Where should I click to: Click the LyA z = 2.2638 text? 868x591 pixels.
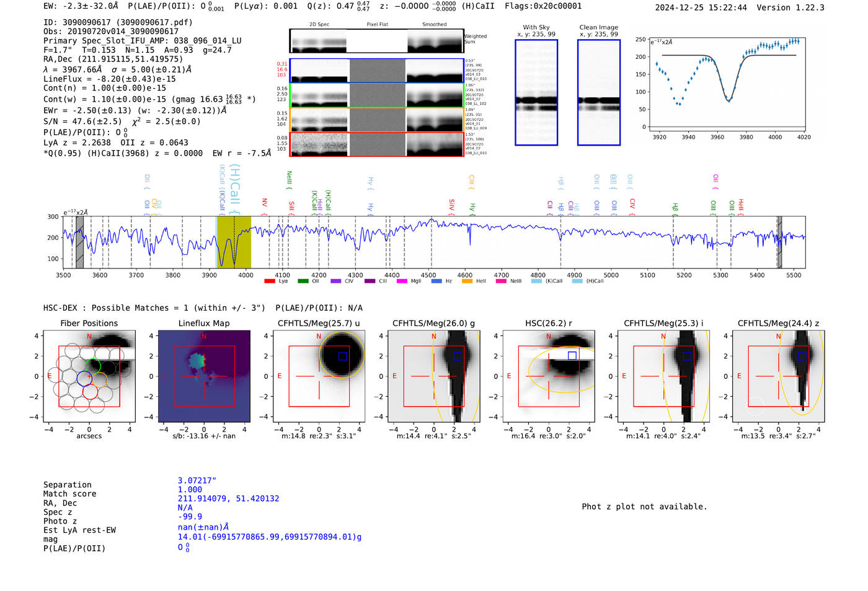pyautogui.click(x=77, y=143)
